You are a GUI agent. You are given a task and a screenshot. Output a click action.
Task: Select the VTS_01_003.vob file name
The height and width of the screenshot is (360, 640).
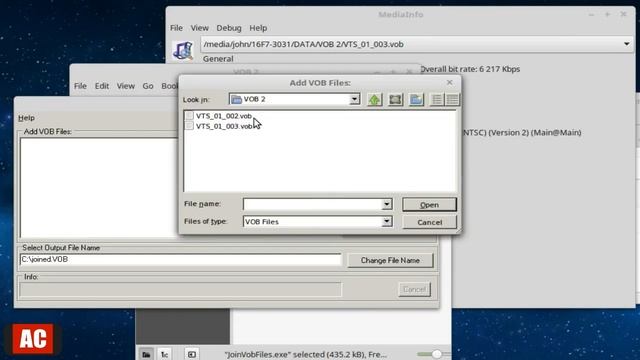[x=224, y=126]
